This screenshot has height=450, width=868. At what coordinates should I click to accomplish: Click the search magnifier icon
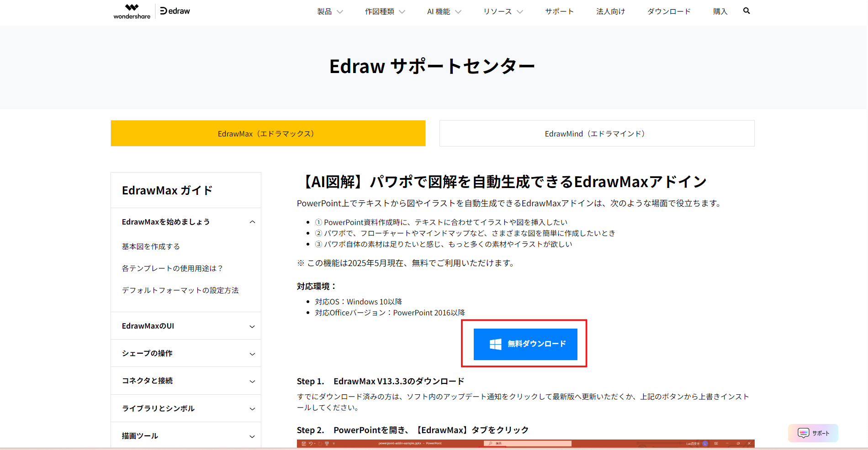tap(746, 11)
